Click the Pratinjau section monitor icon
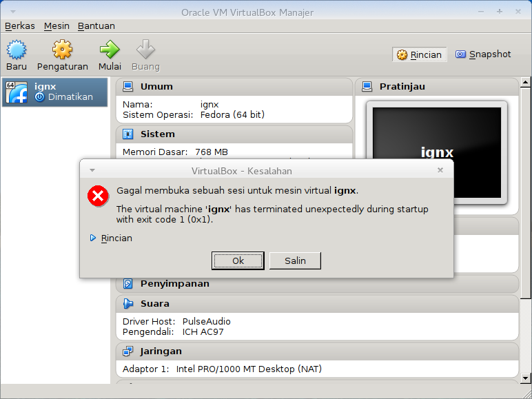 367,87
